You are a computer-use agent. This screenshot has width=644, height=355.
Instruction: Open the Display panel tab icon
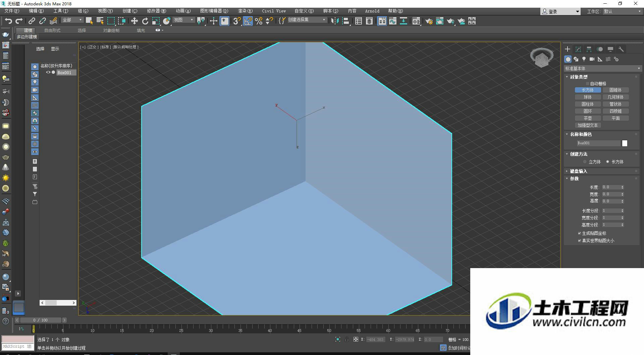(610, 49)
